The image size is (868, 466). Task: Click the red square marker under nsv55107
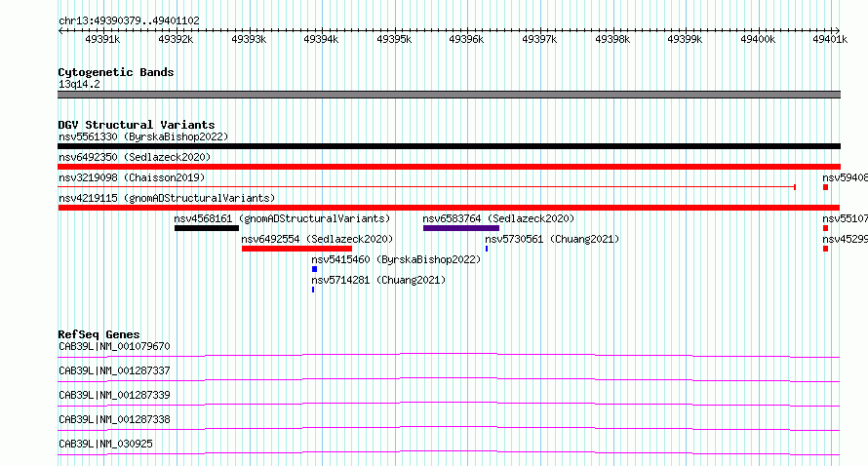tap(825, 228)
